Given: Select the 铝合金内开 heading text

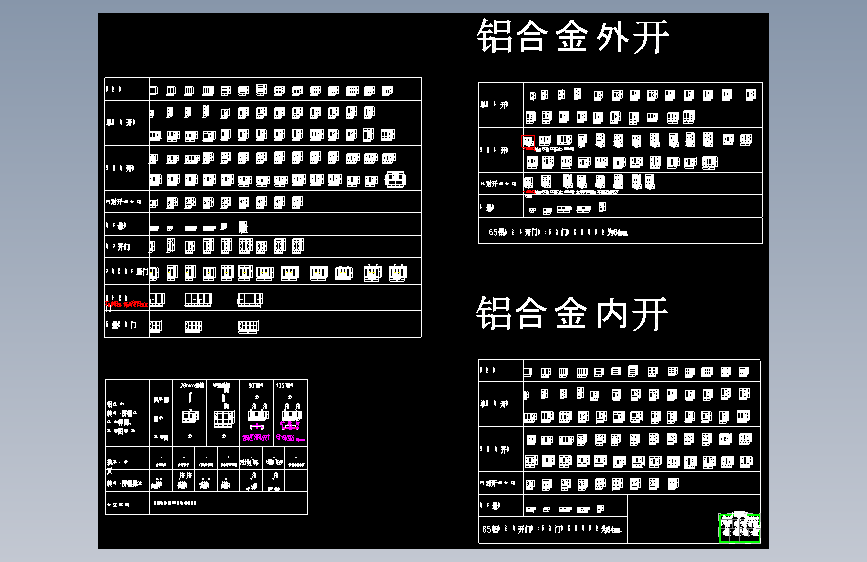Looking at the screenshot, I should [572, 313].
